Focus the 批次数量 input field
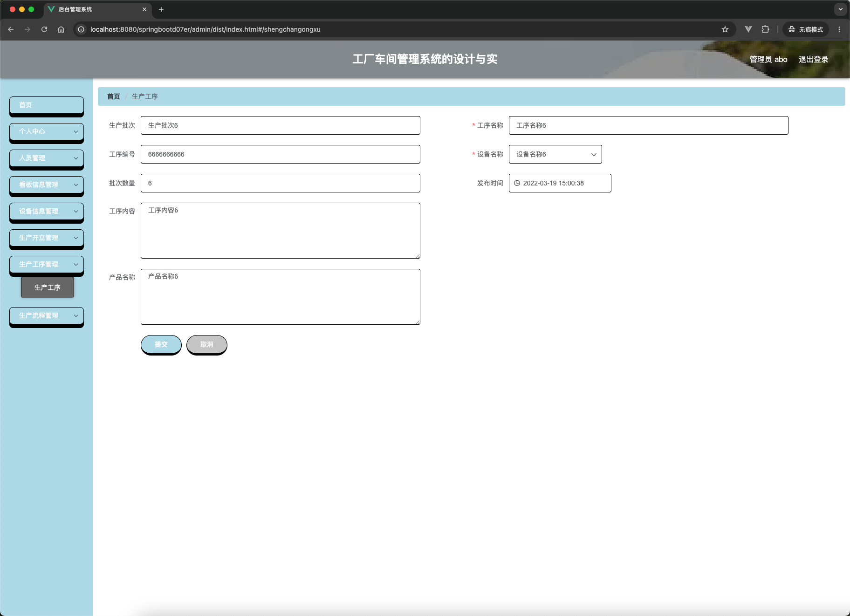 click(x=281, y=183)
